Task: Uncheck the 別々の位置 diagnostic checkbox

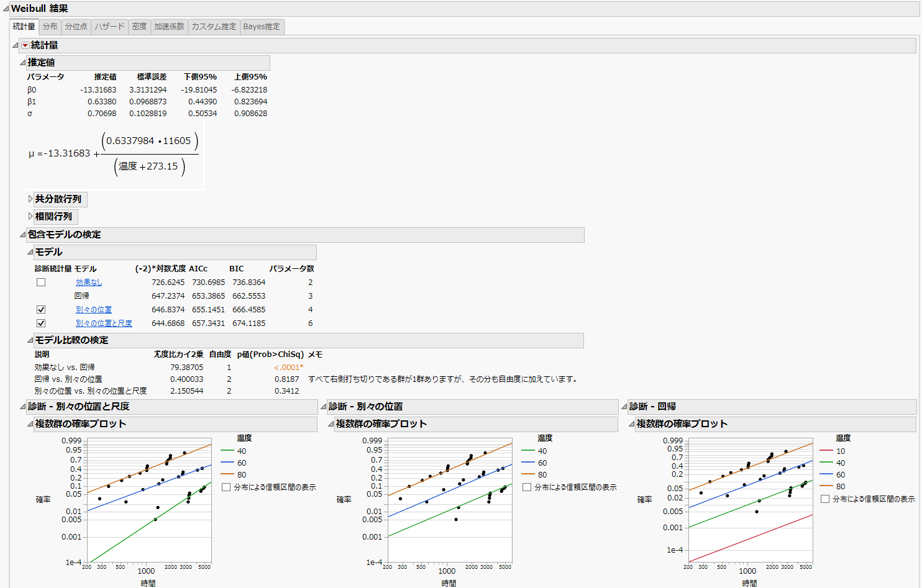Action: pyautogui.click(x=41, y=310)
